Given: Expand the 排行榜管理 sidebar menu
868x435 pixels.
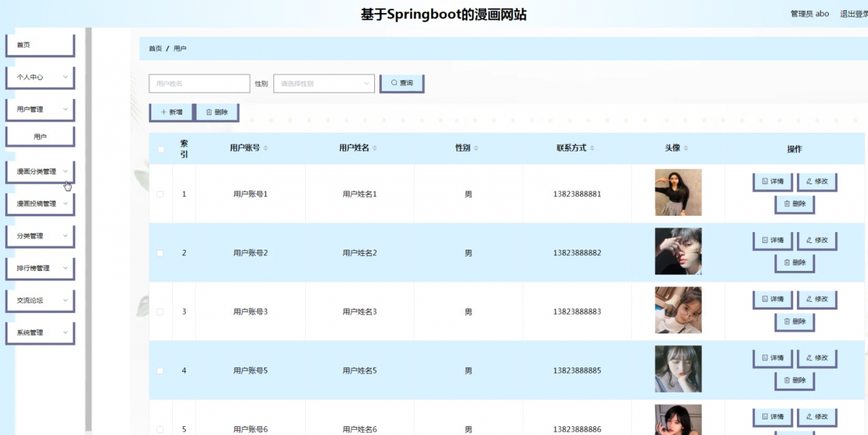Looking at the screenshot, I should [x=40, y=268].
